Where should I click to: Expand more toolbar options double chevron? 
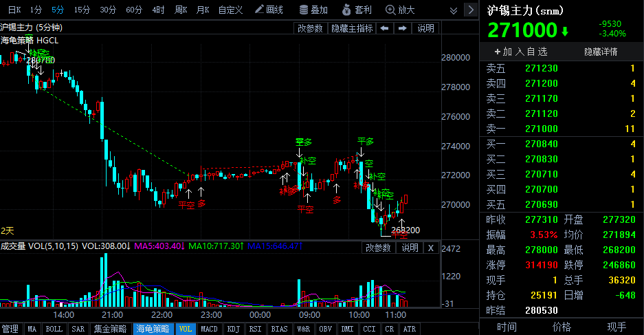[453, 10]
